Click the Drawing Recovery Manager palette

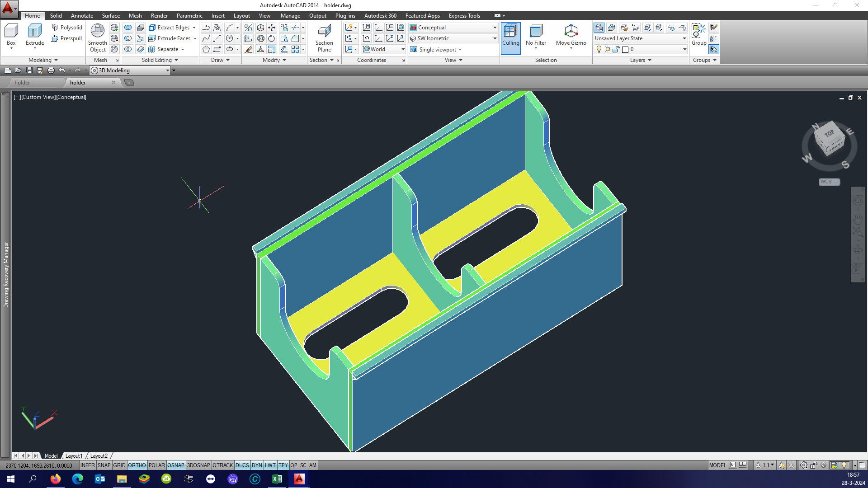click(5, 275)
